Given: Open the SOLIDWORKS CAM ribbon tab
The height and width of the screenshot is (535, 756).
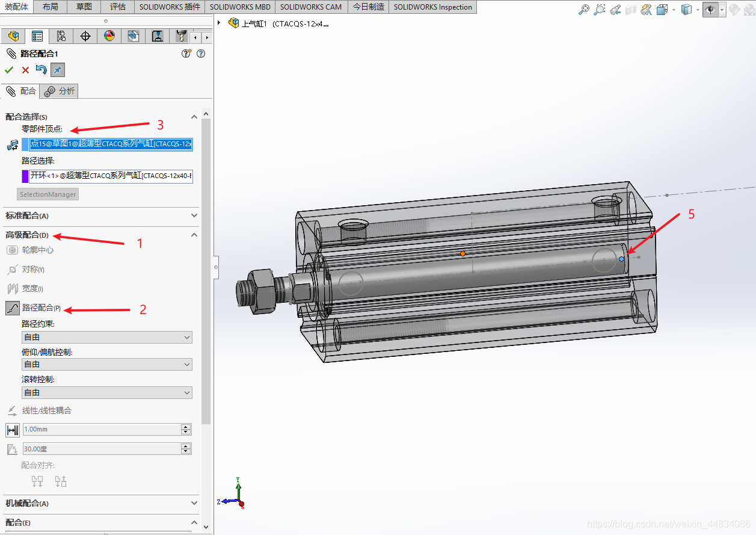Looking at the screenshot, I should tap(311, 7).
